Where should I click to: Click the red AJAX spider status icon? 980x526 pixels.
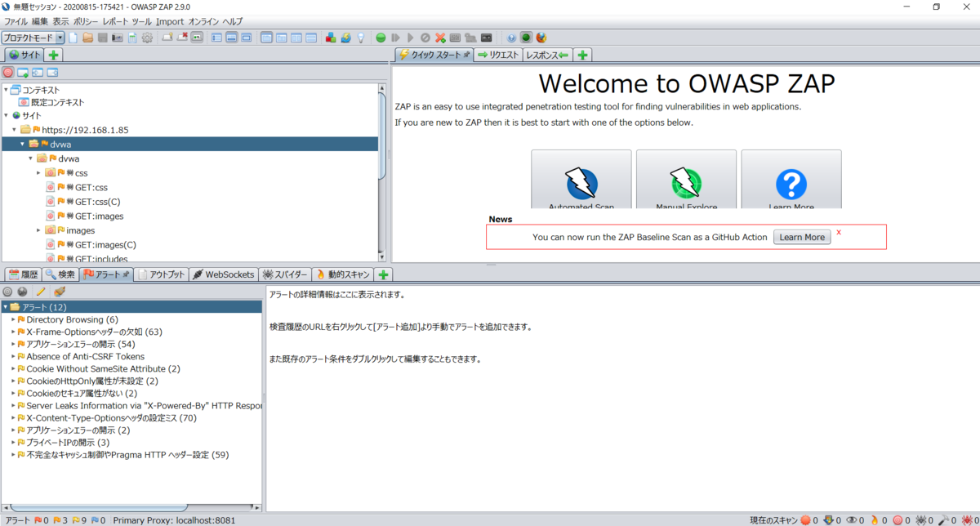click(965, 519)
